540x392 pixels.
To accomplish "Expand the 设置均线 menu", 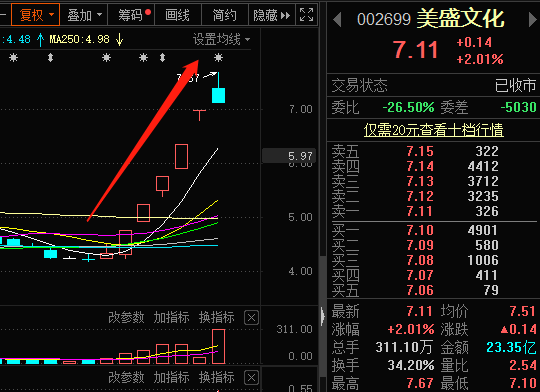I will tap(221, 39).
